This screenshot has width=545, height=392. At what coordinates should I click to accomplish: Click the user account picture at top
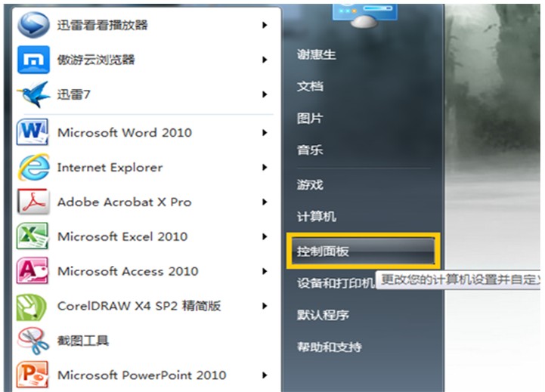364,16
